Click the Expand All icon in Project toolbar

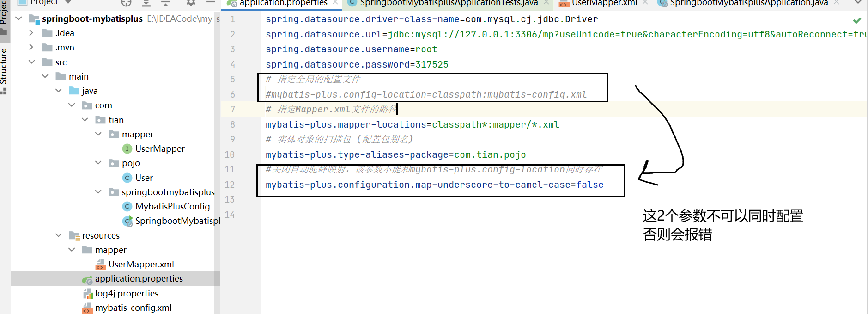coord(146,3)
